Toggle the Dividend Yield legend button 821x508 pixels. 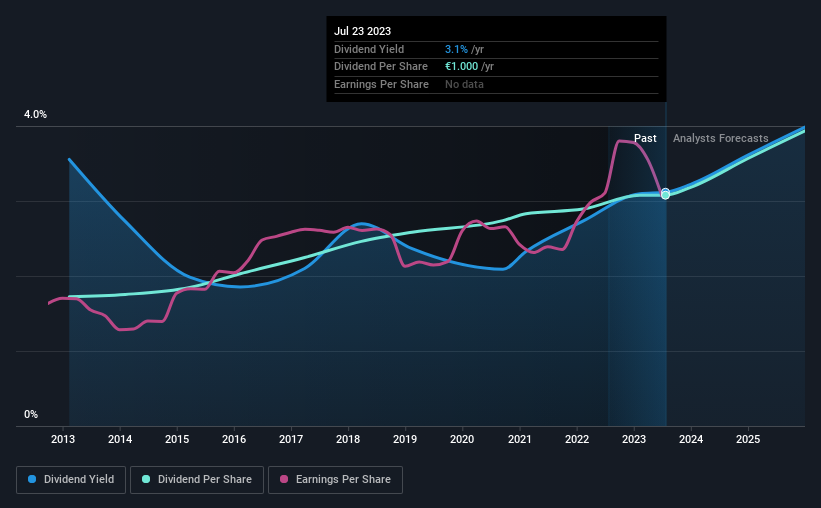click(x=71, y=480)
